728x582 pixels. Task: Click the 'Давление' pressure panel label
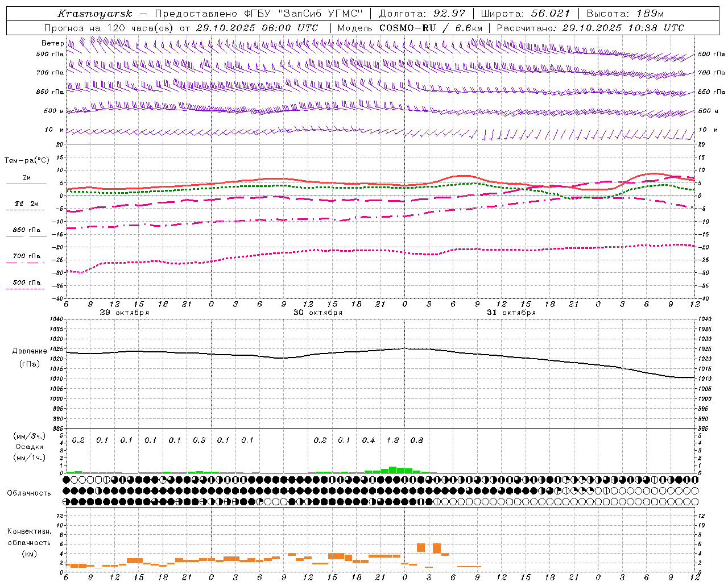tap(30, 351)
